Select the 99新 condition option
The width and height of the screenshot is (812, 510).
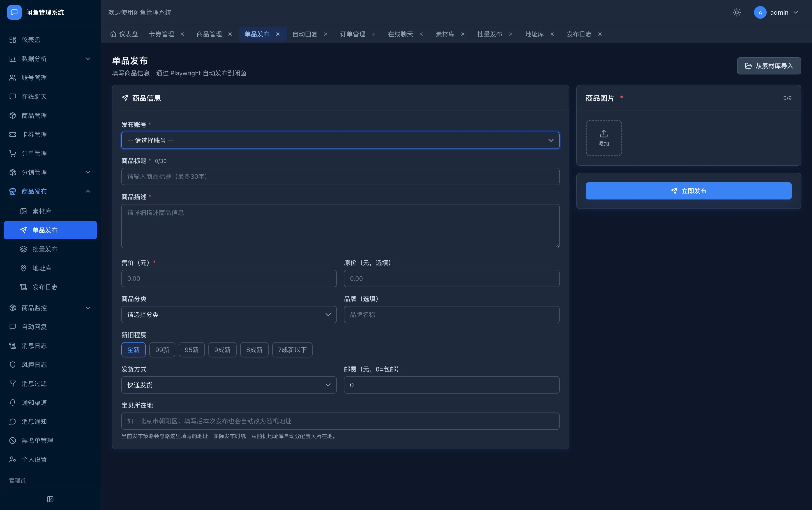point(162,350)
